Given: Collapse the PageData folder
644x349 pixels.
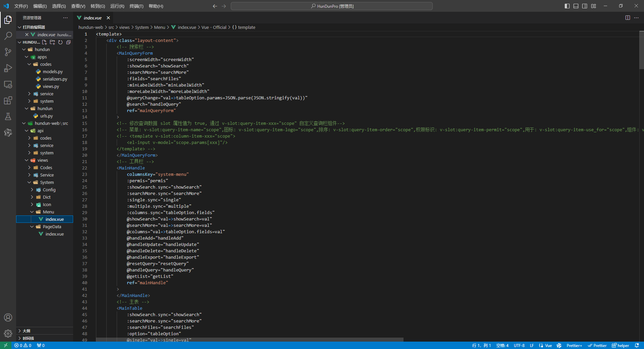Looking at the screenshot, I should click(x=32, y=227).
